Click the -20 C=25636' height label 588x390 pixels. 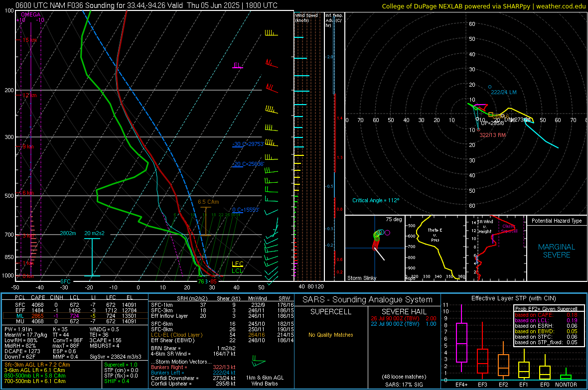tap(248, 164)
